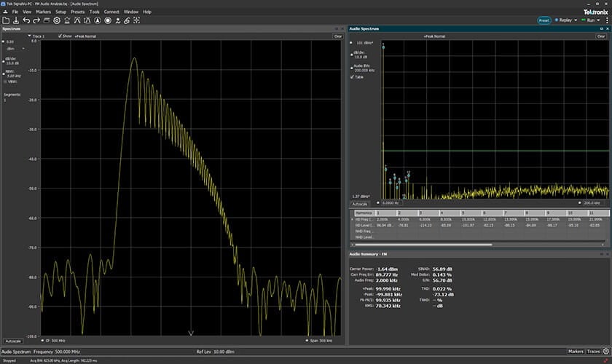The height and width of the screenshot is (364, 612).
Task: Click the undo arrow icon
Action: tap(26, 20)
